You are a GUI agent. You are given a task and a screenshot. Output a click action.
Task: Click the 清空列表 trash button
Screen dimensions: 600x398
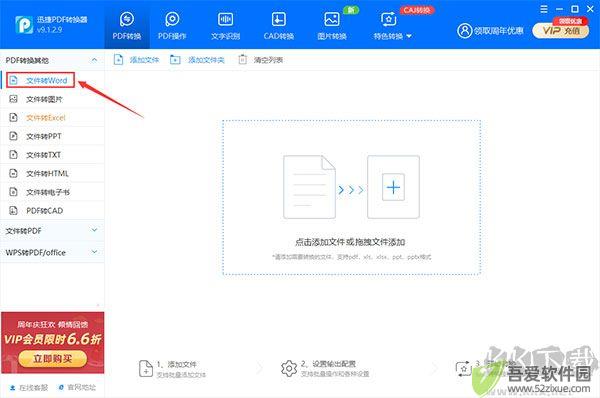(x=261, y=60)
